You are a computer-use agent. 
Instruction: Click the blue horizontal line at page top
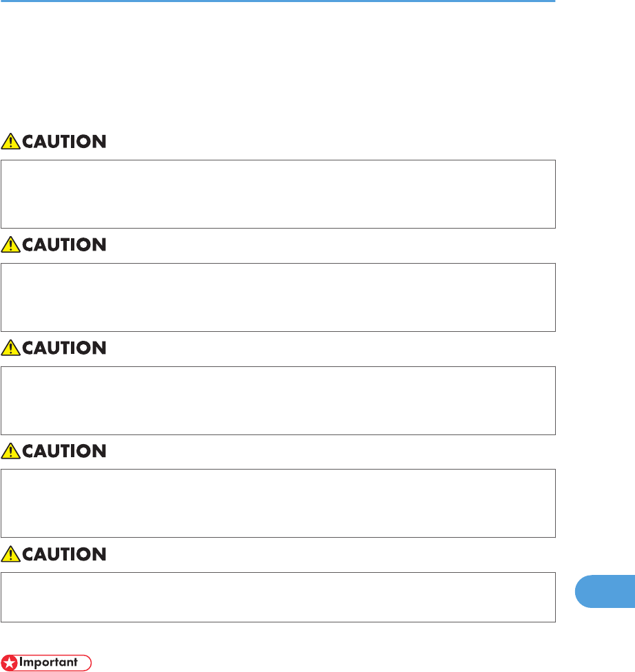click(278, 1)
